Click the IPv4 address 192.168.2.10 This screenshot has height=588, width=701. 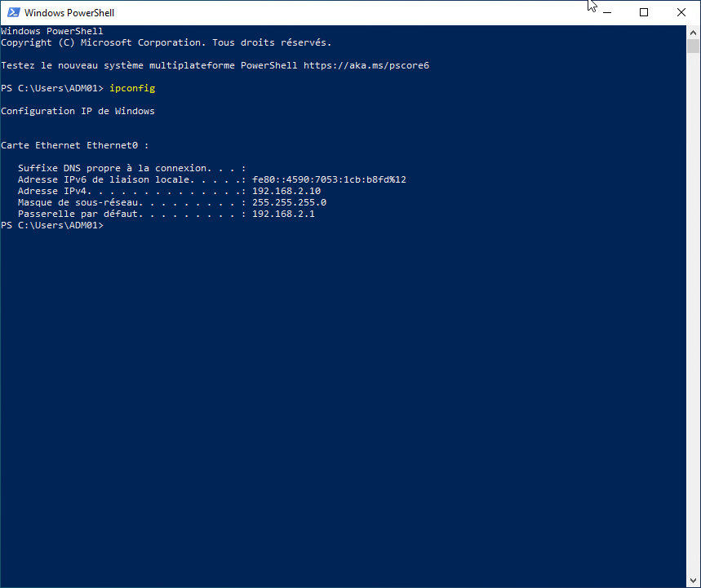pyautogui.click(x=286, y=191)
